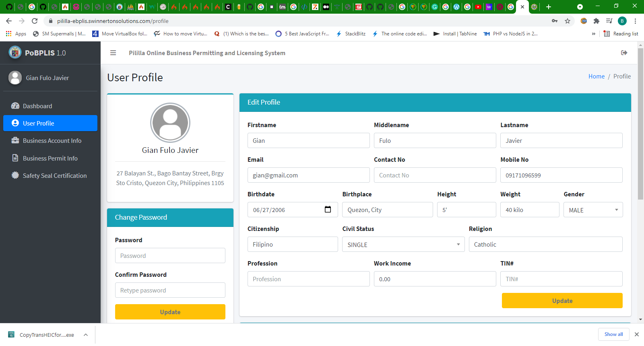Viewport: 644px width, 346px height.
Task: Open the Birthdate calendar picker icon
Action: point(328,210)
